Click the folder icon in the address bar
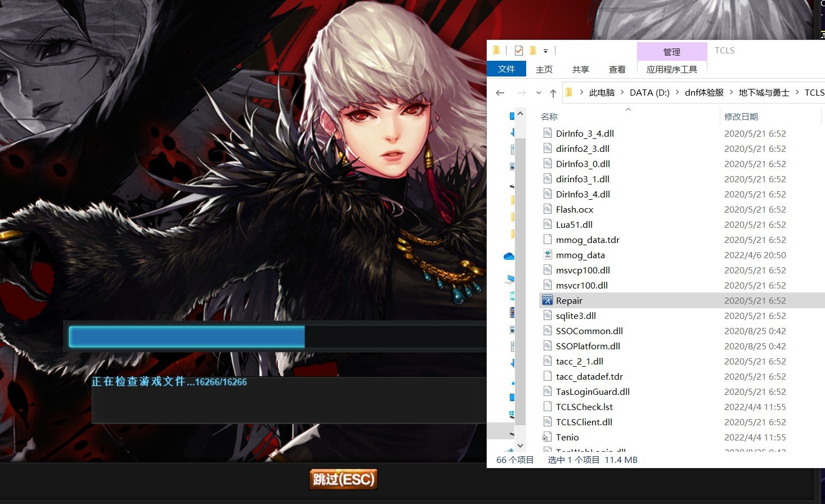This screenshot has width=825, height=504. [x=569, y=92]
